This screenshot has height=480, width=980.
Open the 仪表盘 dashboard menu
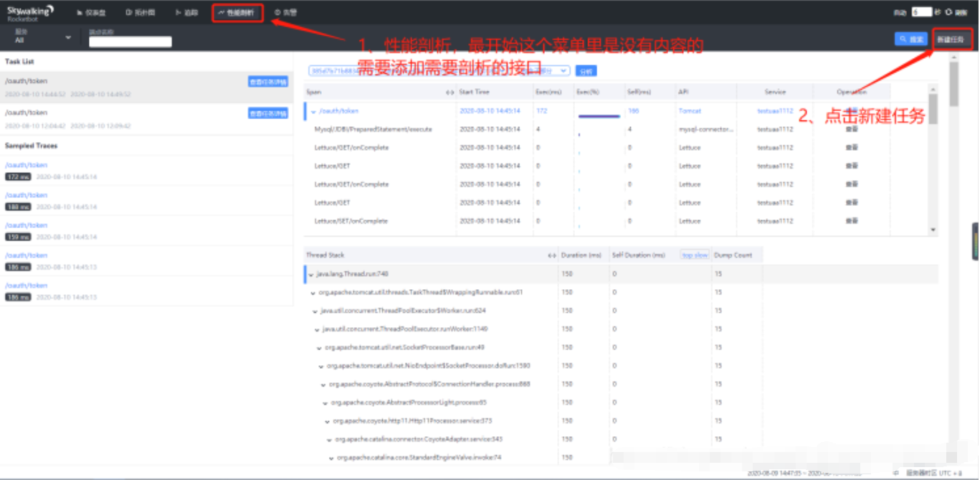click(91, 12)
